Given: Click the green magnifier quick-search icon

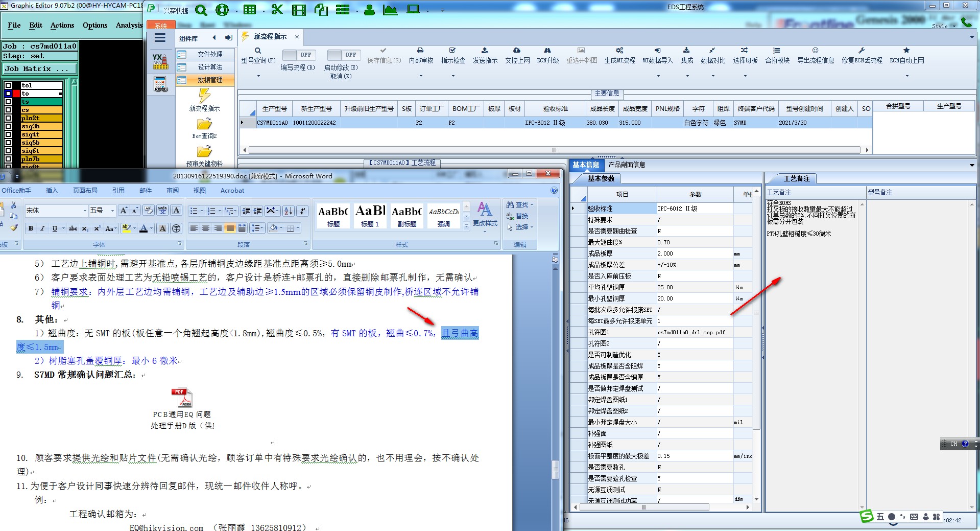Looking at the screenshot, I should [x=201, y=10].
